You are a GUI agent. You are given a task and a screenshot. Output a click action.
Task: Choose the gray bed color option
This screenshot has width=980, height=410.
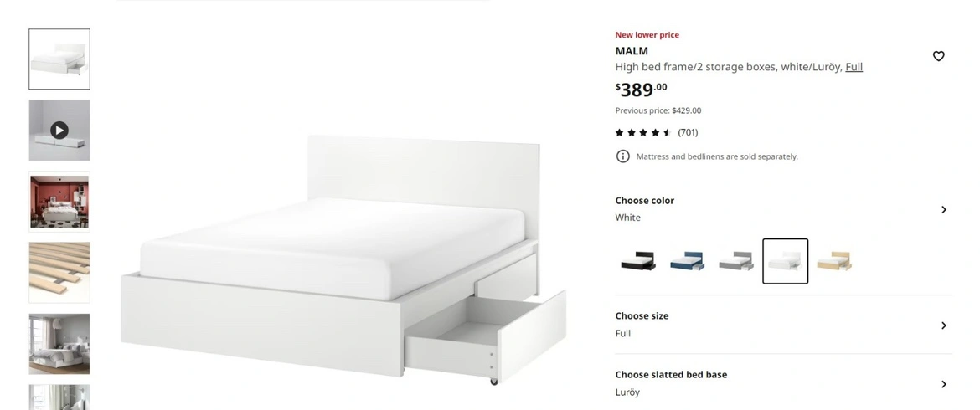(x=736, y=261)
